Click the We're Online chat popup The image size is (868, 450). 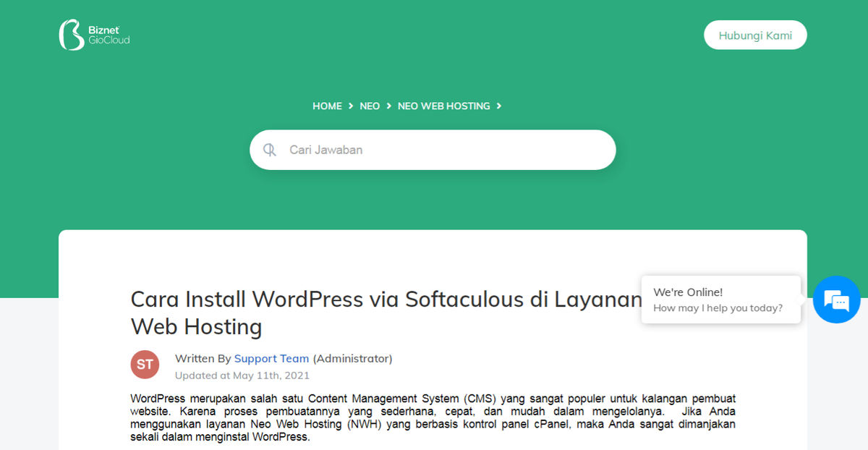720,300
